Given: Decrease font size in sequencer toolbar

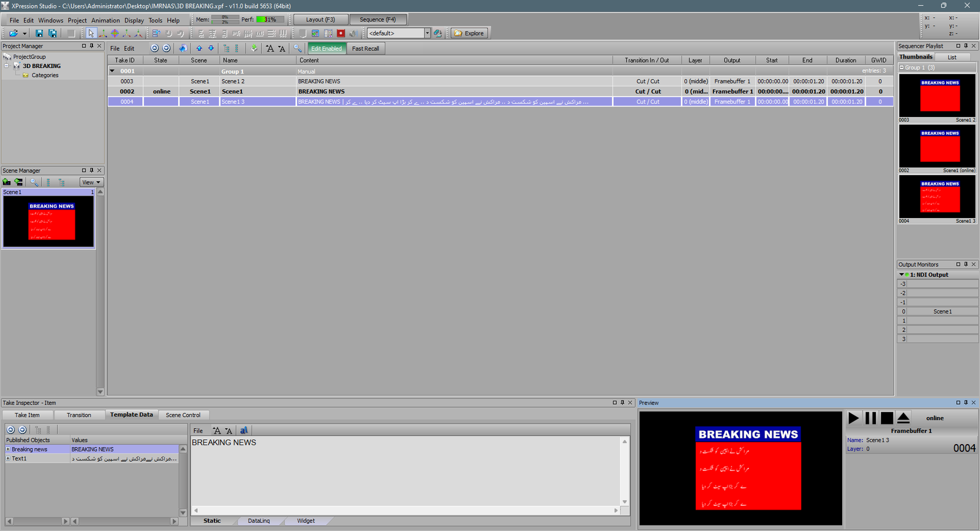Looking at the screenshot, I should click(x=282, y=48).
